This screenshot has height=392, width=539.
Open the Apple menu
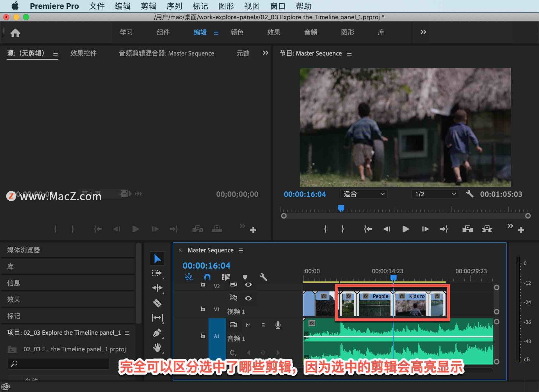[15, 6]
